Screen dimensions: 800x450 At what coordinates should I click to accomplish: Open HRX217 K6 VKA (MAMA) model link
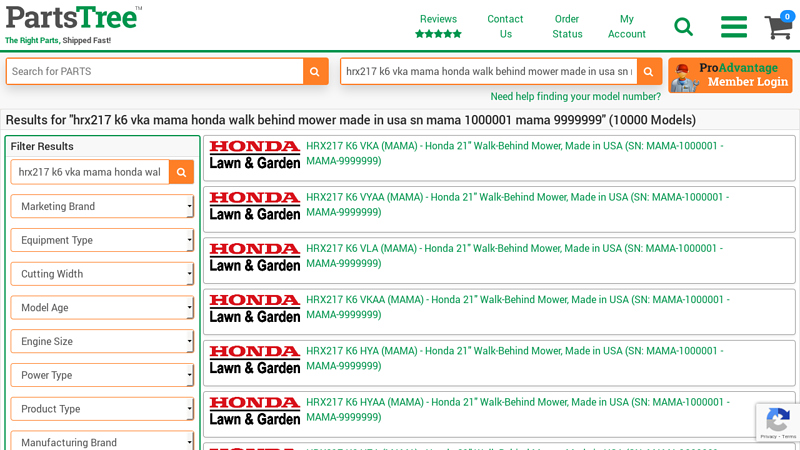click(x=514, y=153)
